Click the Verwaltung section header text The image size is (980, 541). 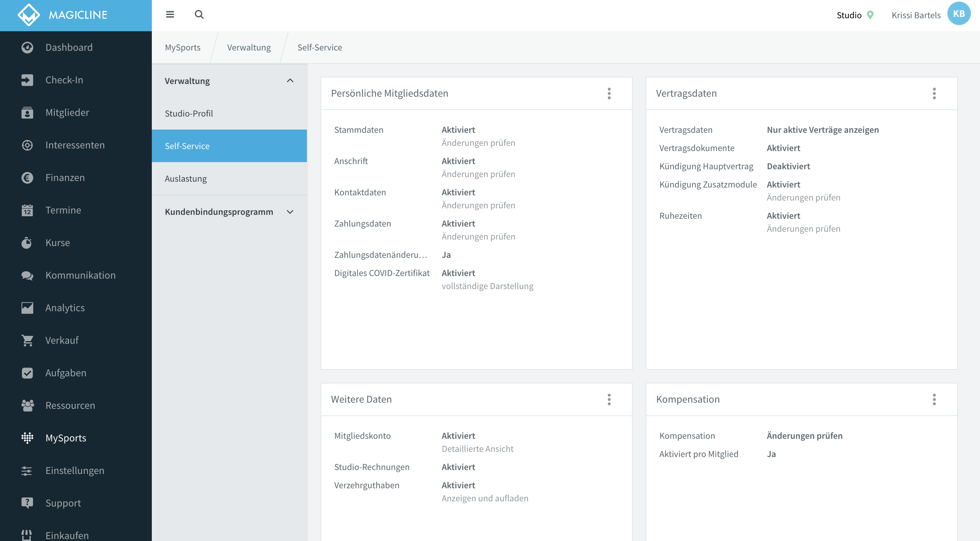[x=187, y=81]
